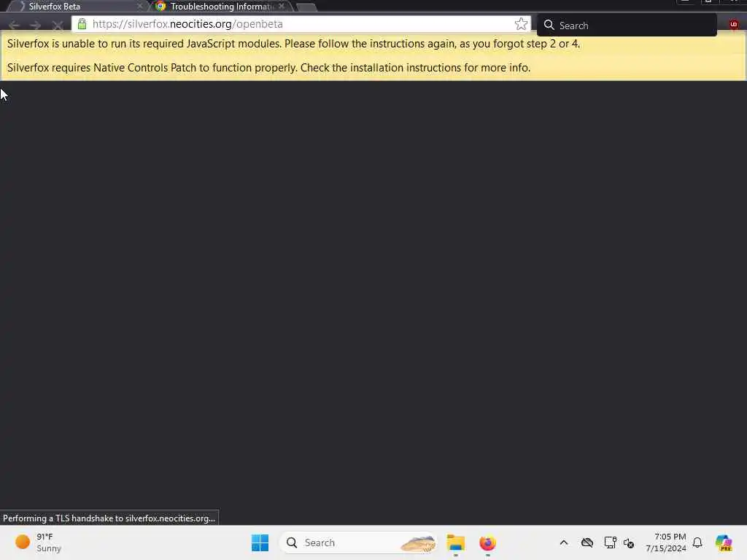Launch Copilot from the taskbar
This screenshot has height=560, width=747.
(723, 542)
